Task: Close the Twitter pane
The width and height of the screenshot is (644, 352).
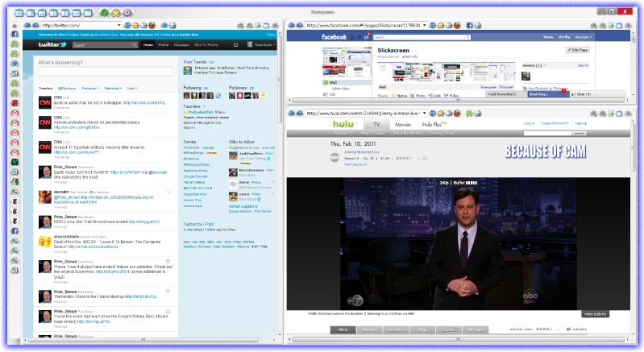Action: coord(275,26)
